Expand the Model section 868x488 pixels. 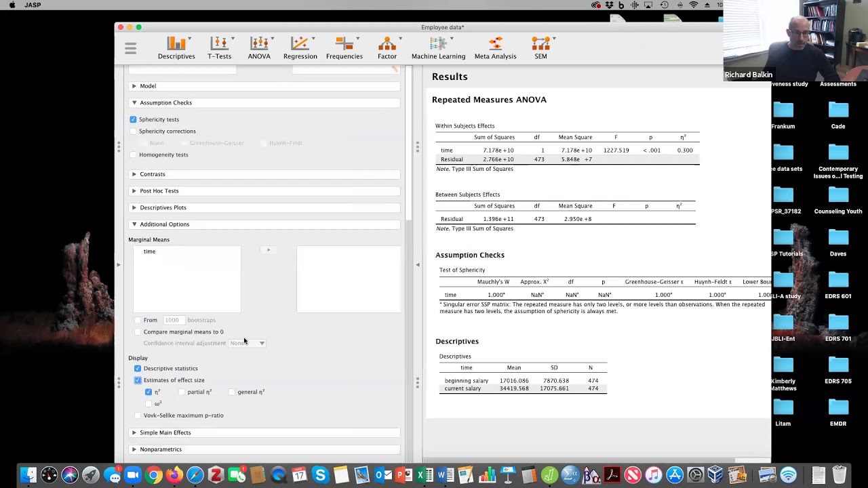264,86
